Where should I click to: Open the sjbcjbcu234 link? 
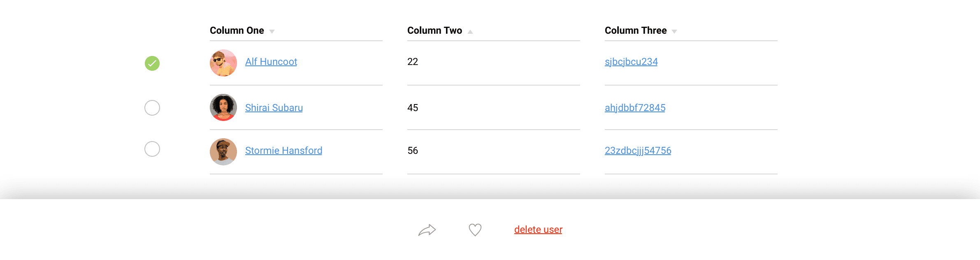pyautogui.click(x=631, y=62)
